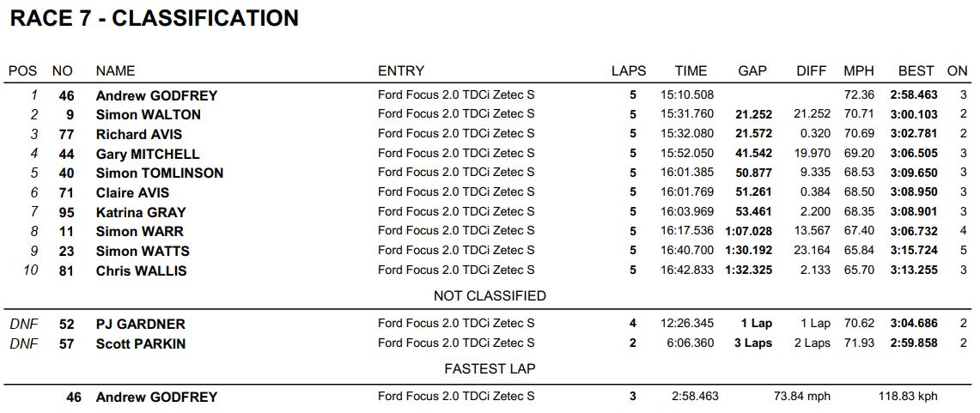980x413 pixels.
Task: Select Simon WATTS total time 16:40.700
Action: coord(687,251)
